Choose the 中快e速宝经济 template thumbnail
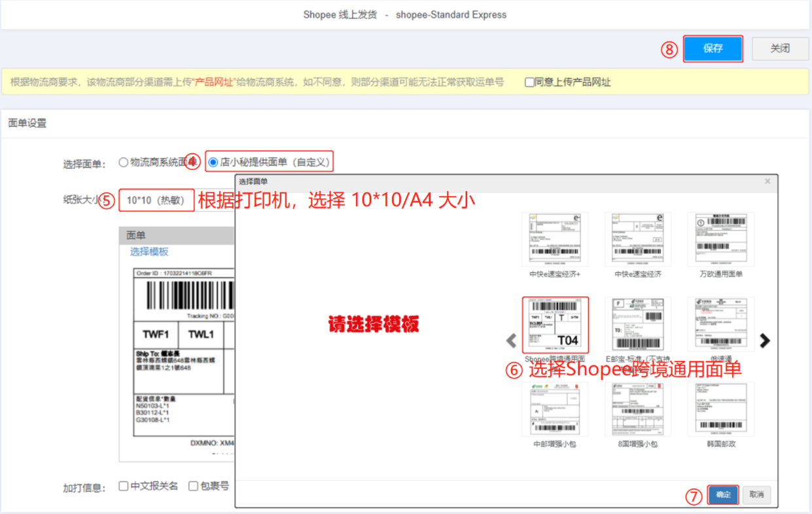Viewport: 812px width, 514px height. coord(638,239)
